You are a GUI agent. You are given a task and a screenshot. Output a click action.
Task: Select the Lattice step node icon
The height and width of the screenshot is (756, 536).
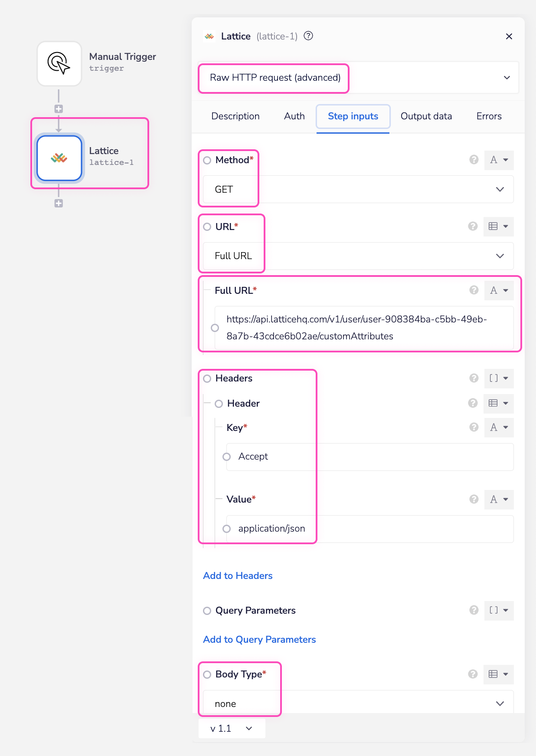coord(59,158)
